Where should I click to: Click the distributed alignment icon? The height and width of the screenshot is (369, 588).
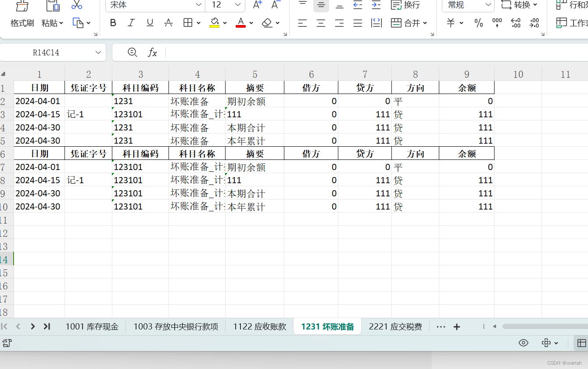376,23
